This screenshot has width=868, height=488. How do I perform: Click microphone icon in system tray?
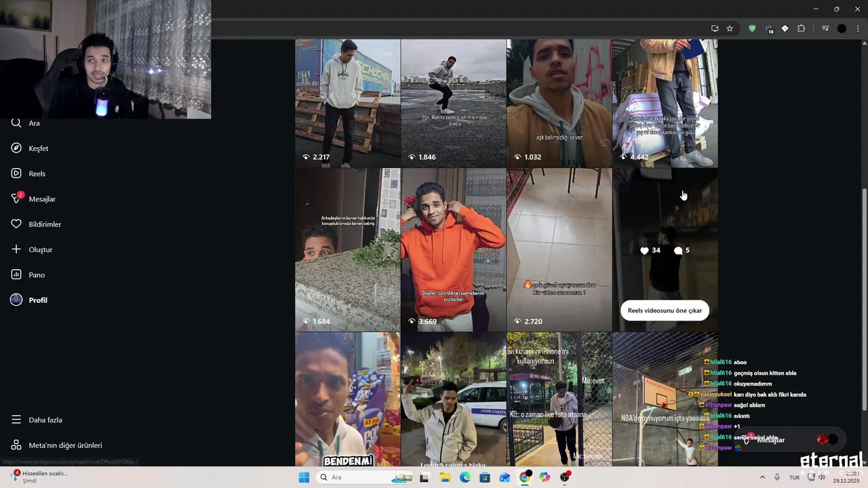point(777,477)
